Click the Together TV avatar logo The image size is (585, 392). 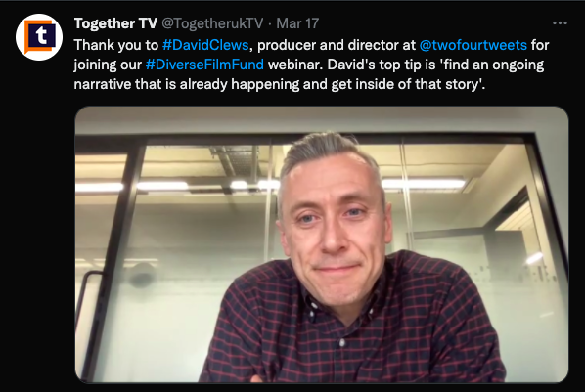click(39, 37)
